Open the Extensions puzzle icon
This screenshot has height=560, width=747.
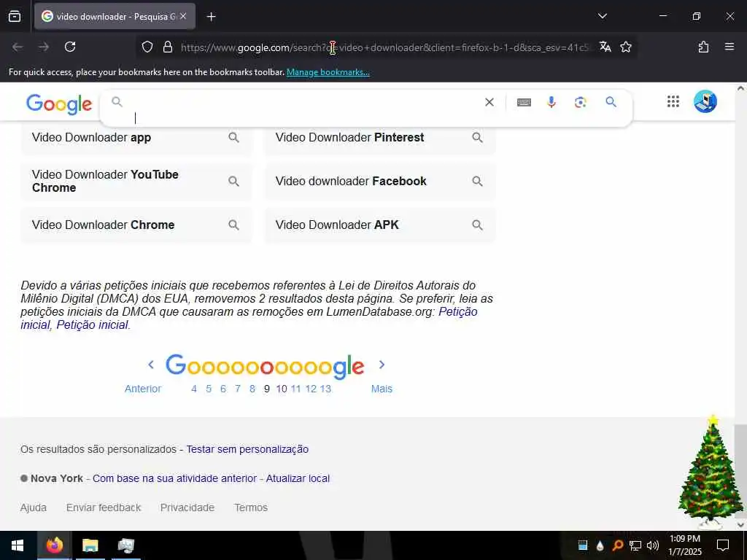point(703,47)
